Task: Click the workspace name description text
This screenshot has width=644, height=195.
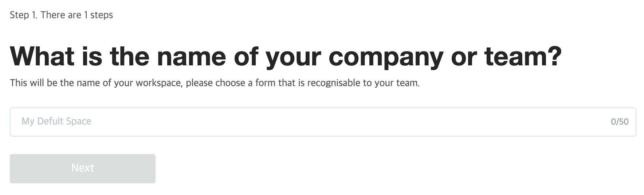Action: 215,83
